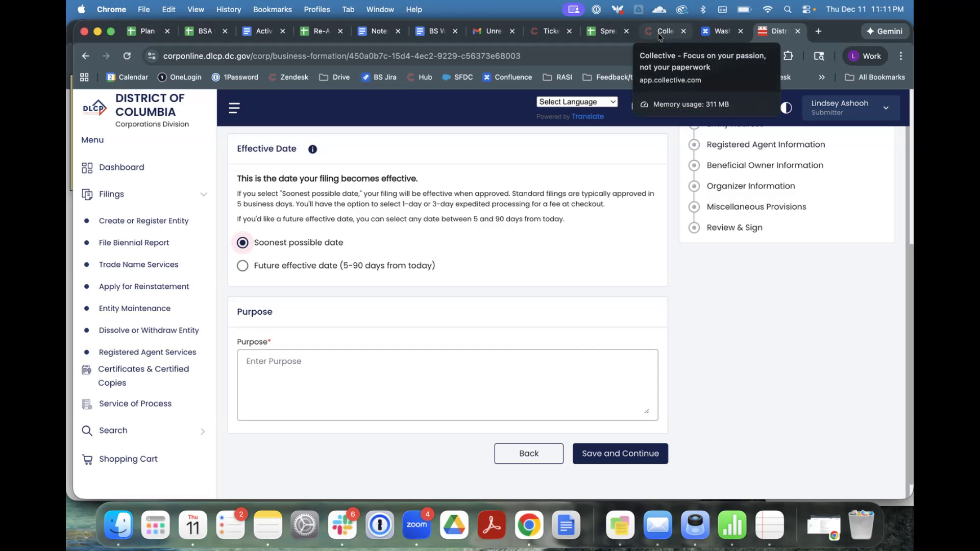Collapse the Filings menu chevron

coord(204,194)
